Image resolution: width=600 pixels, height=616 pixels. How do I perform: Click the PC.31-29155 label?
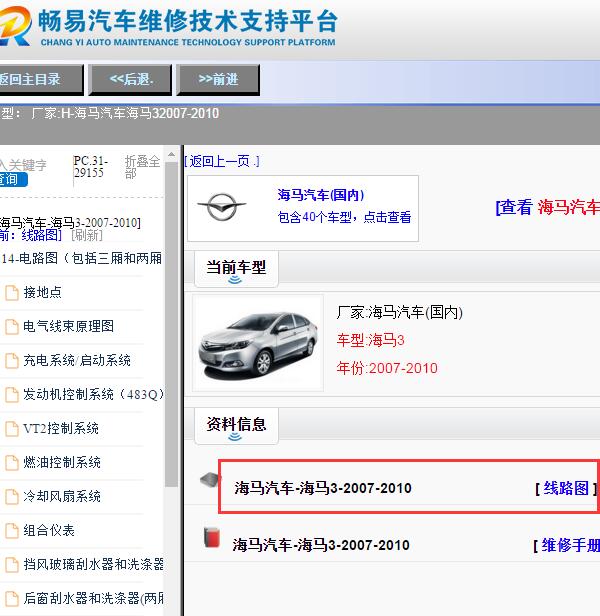click(90, 167)
